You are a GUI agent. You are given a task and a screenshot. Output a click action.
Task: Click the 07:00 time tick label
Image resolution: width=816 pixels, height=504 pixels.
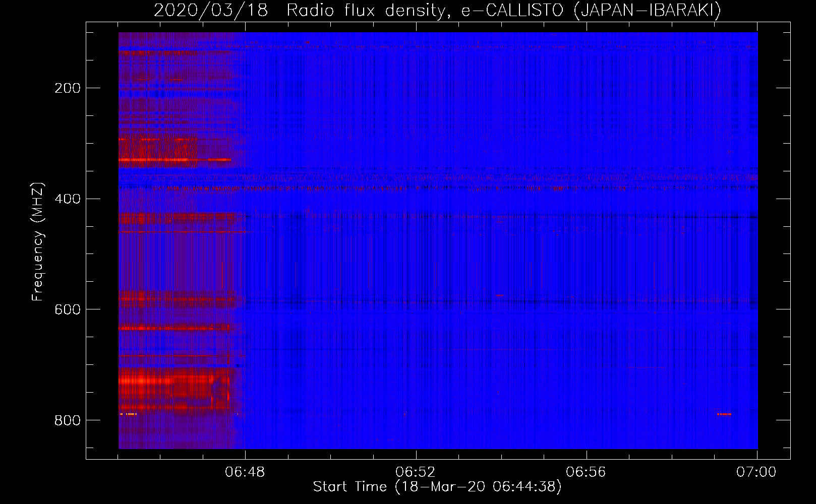(x=756, y=472)
